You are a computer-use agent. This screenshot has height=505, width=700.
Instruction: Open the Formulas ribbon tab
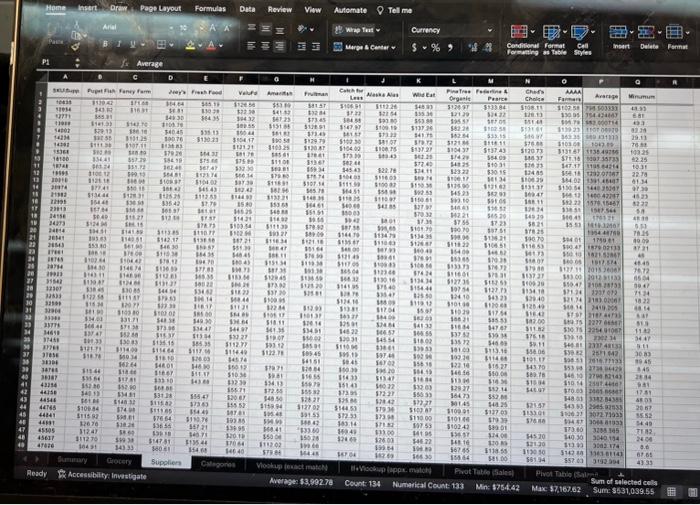[210, 8]
